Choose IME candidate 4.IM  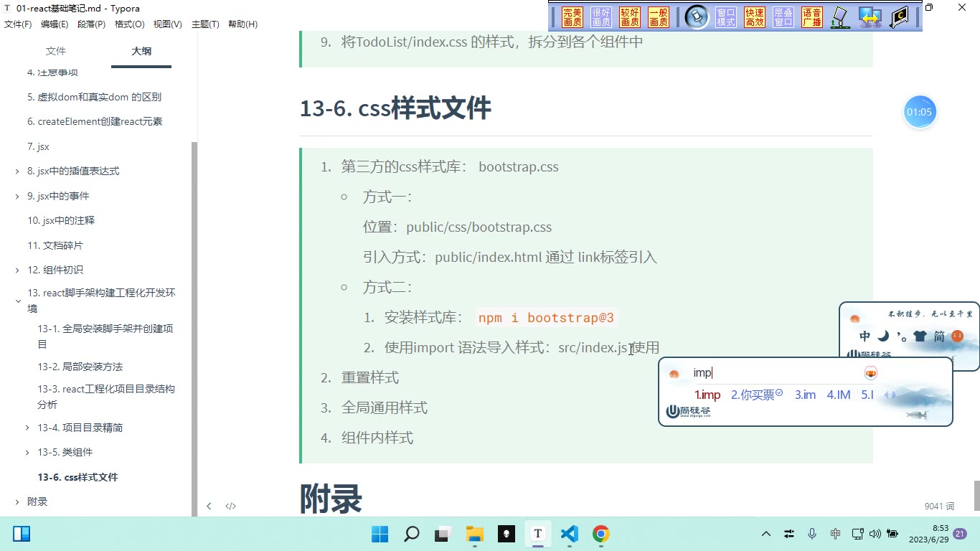point(839,395)
